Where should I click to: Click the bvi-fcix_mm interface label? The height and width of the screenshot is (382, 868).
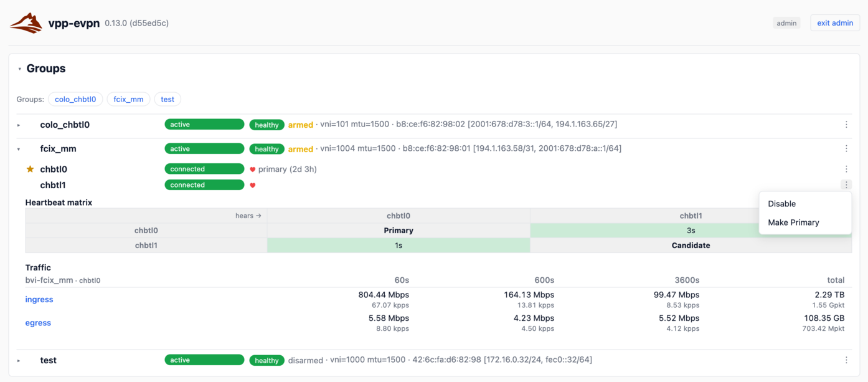pyautogui.click(x=49, y=280)
